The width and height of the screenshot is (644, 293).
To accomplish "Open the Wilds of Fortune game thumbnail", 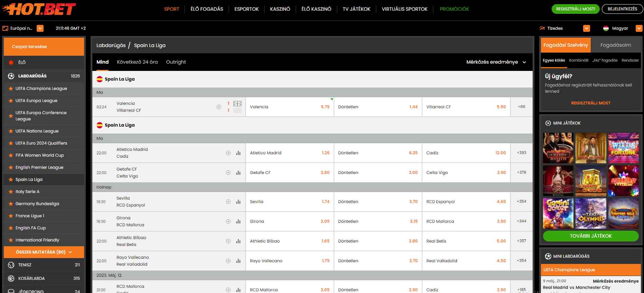I will [624, 148].
